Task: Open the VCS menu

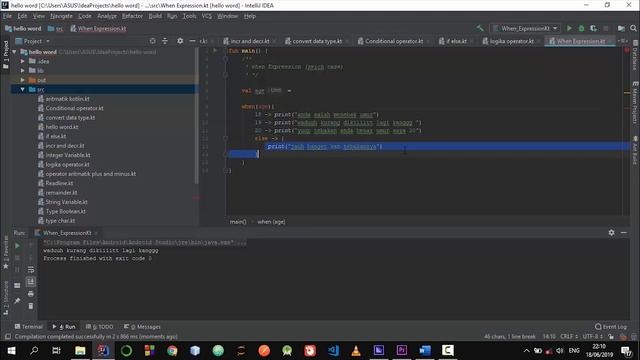Action: pyautogui.click(x=207, y=16)
